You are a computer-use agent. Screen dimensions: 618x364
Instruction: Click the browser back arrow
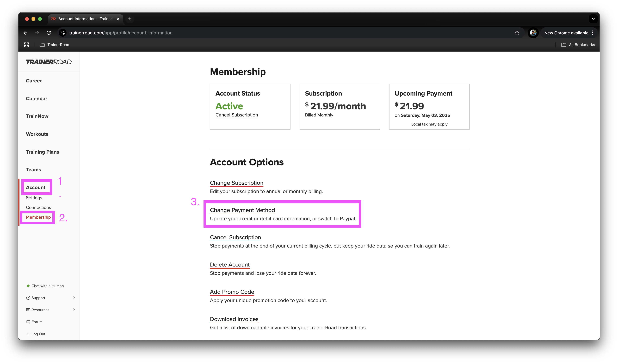pyautogui.click(x=25, y=33)
